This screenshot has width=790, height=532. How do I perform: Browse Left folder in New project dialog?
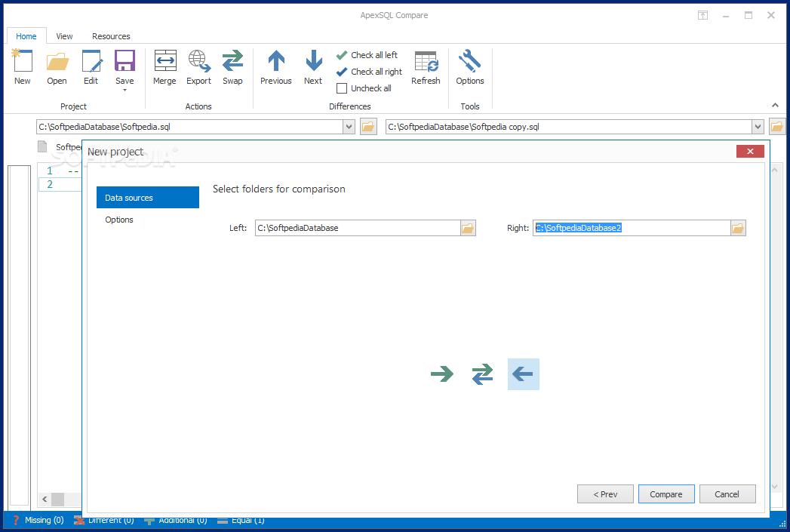pyautogui.click(x=468, y=228)
